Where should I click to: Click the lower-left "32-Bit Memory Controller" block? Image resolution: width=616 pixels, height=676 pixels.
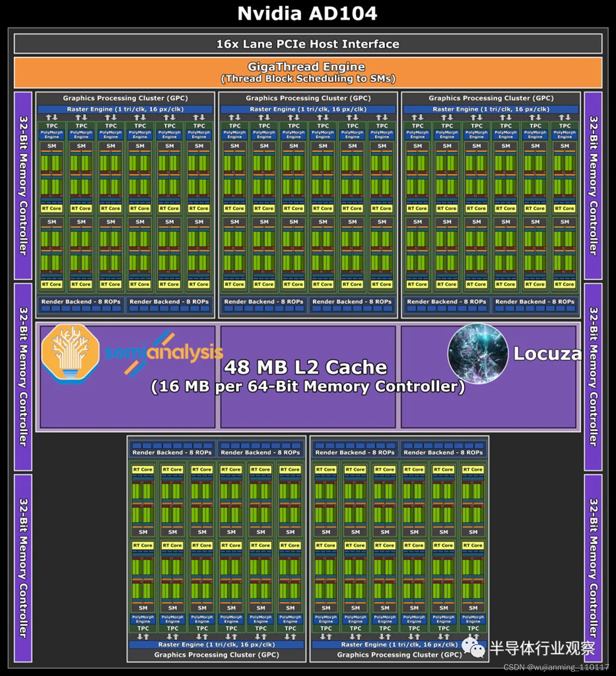(23, 568)
